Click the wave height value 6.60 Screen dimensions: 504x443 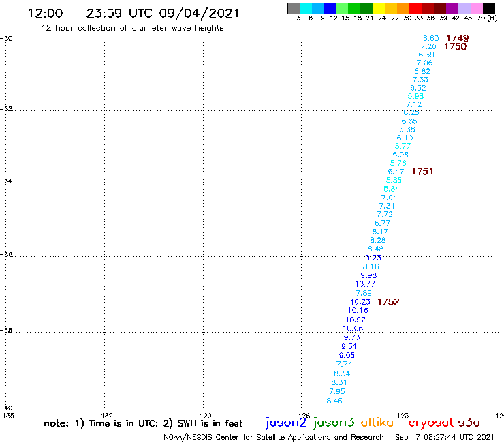click(430, 38)
